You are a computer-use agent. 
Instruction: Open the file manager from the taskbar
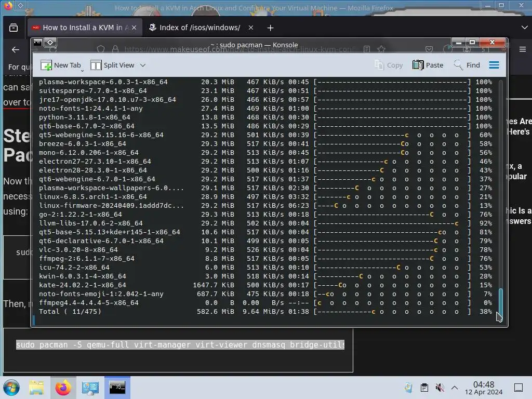point(36,388)
